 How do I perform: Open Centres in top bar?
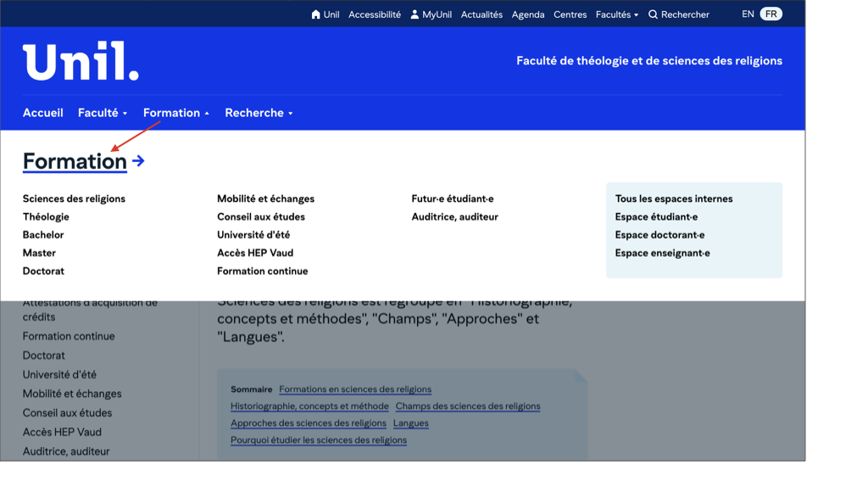tap(570, 14)
